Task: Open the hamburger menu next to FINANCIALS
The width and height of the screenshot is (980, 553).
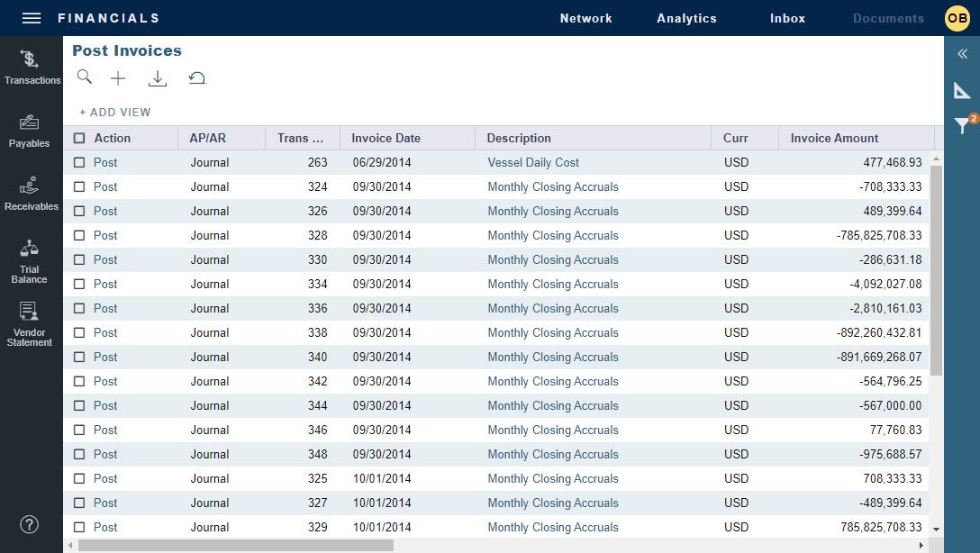Action: 30,17
